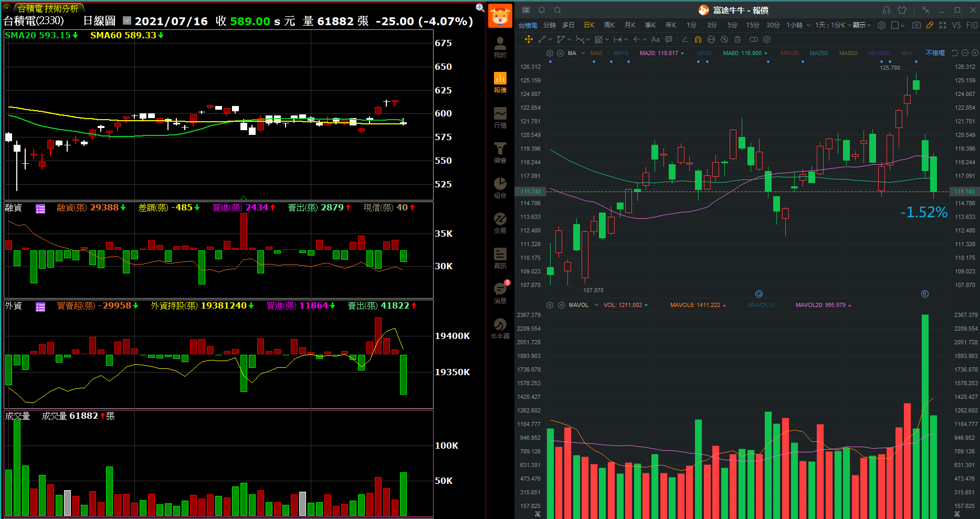This screenshot has height=519, width=980.
Task: Click the search magnifier in Futu title bar
Action: pyautogui.click(x=557, y=10)
